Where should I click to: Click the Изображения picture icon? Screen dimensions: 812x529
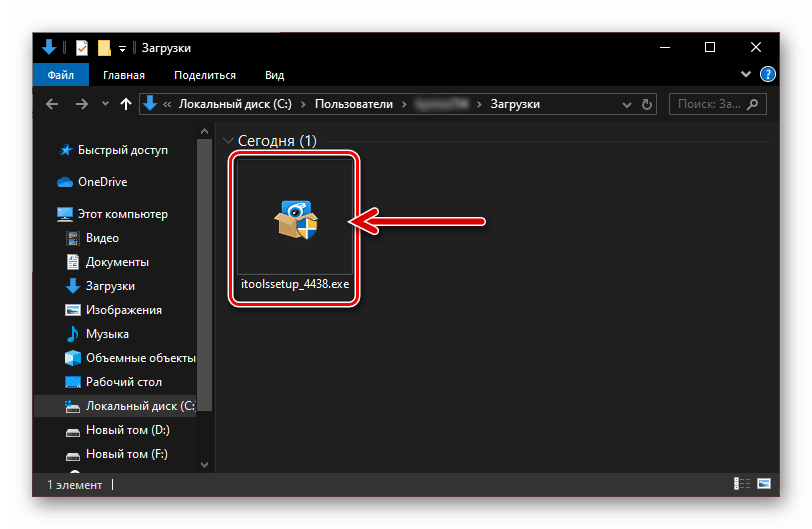click(x=72, y=310)
